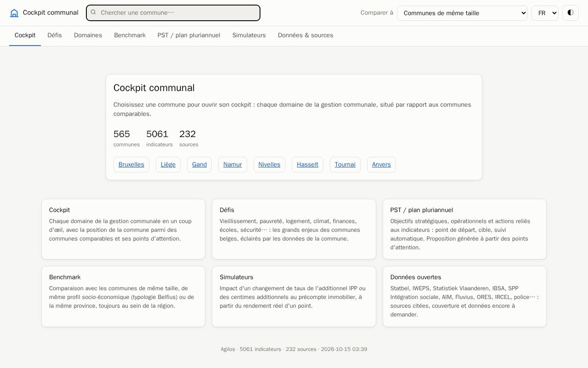Focus the 'Chercher une commune' search field
The width and height of the screenshot is (588, 368).
173,13
